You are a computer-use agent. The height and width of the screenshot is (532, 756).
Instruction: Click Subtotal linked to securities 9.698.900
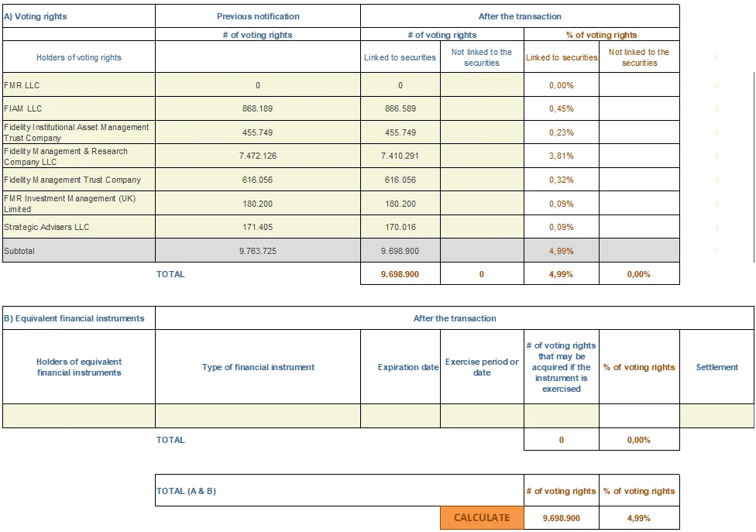point(400,251)
